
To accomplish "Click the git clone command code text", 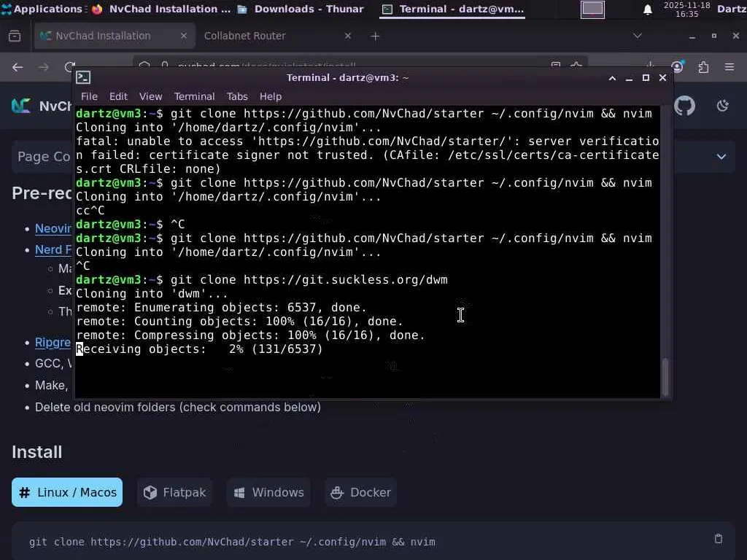I will 232,542.
